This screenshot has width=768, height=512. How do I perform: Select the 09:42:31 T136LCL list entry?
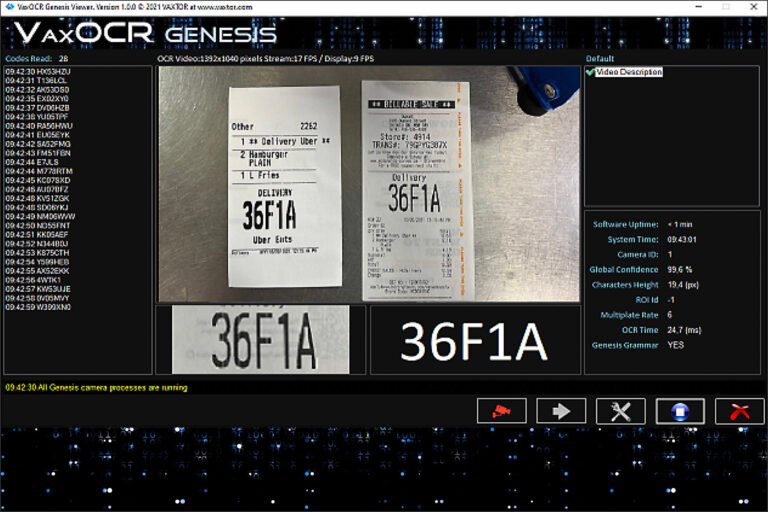coord(36,80)
